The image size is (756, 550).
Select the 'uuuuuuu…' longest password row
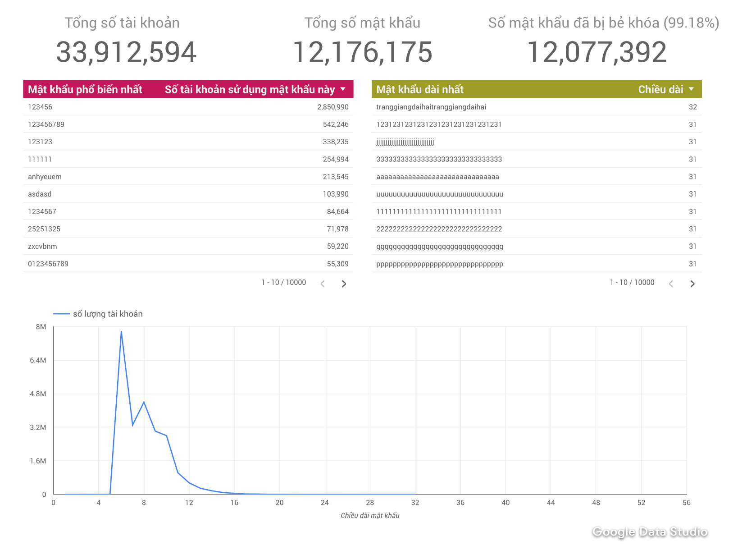click(x=537, y=194)
